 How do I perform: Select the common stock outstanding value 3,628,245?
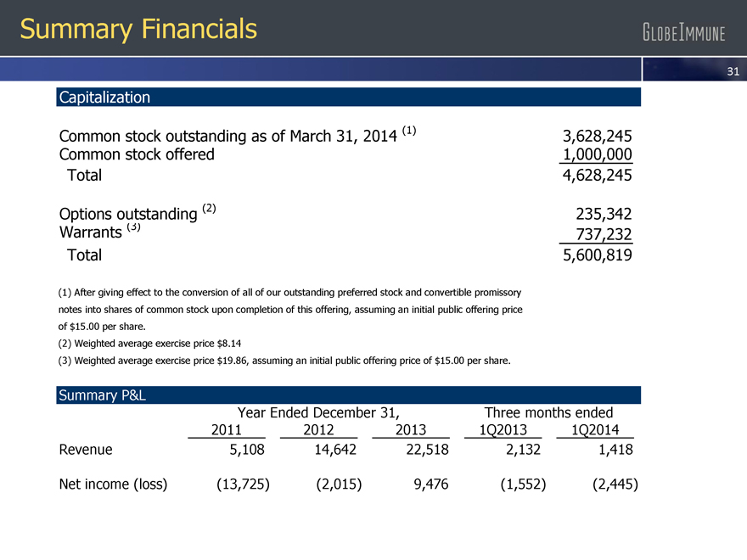click(x=598, y=137)
